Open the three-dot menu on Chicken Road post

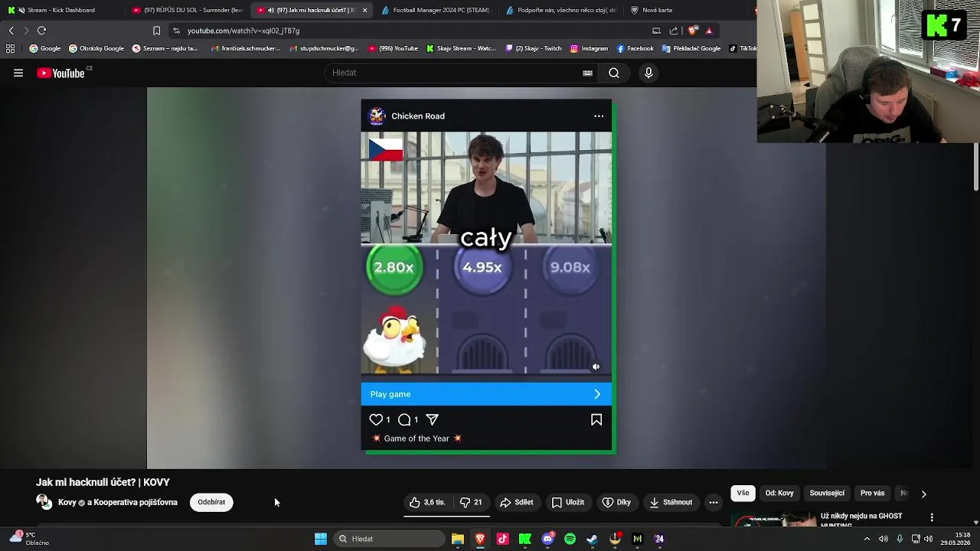[x=599, y=116]
